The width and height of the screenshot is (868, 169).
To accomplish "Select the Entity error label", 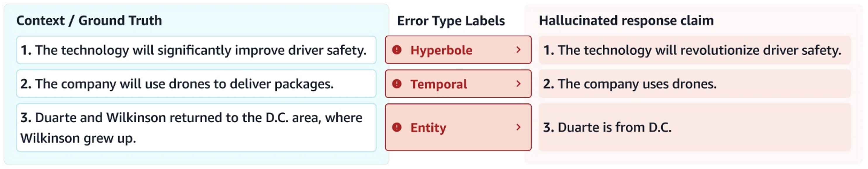I will coord(428,127).
